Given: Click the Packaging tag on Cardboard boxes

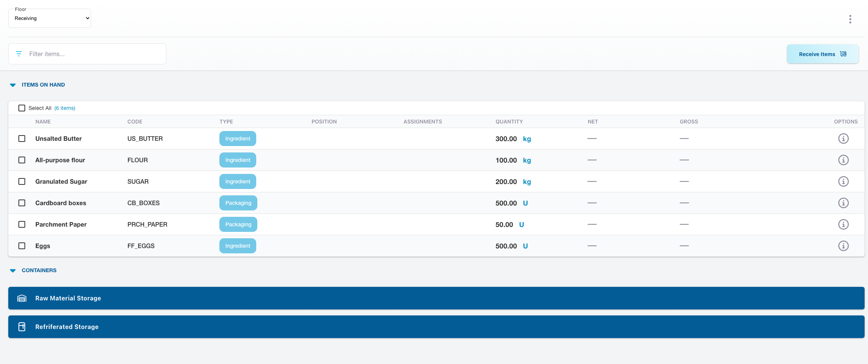Looking at the screenshot, I should point(238,203).
